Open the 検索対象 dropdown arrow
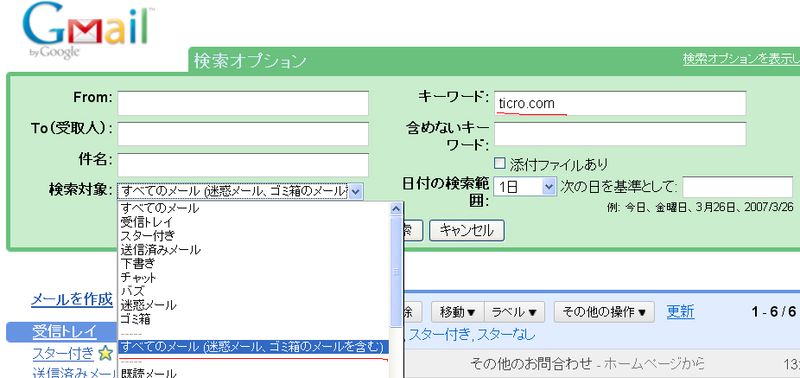This screenshot has height=378, width=800. (356, 192)
